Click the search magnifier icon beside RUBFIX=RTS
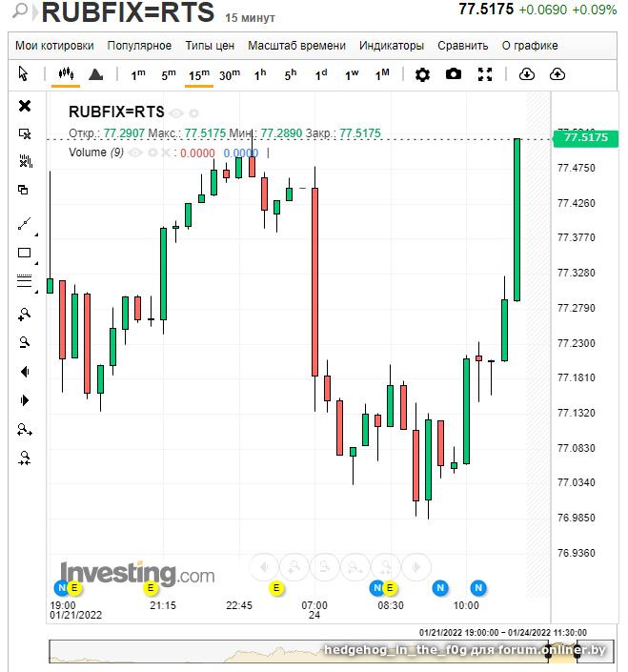This screenshot has width=628, height=672. [19, 10]
